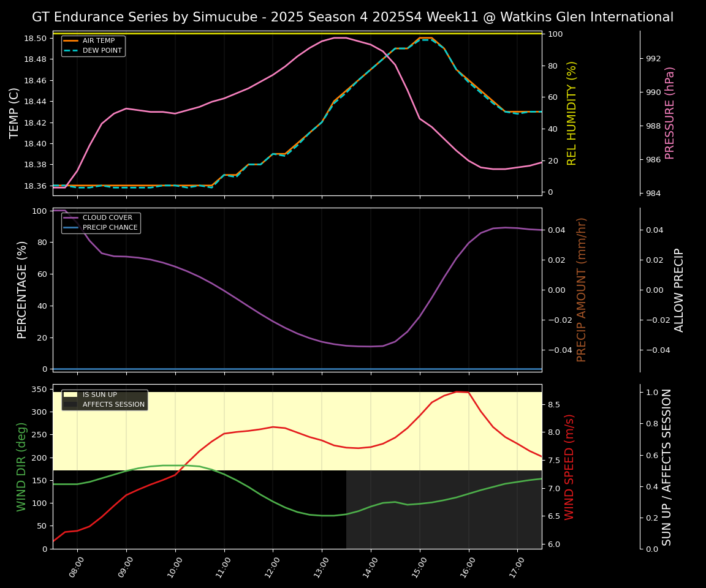Select the CLOUD COVER legend line swatch
Screen dimensions: 706x588
click(x=71, y=218)
